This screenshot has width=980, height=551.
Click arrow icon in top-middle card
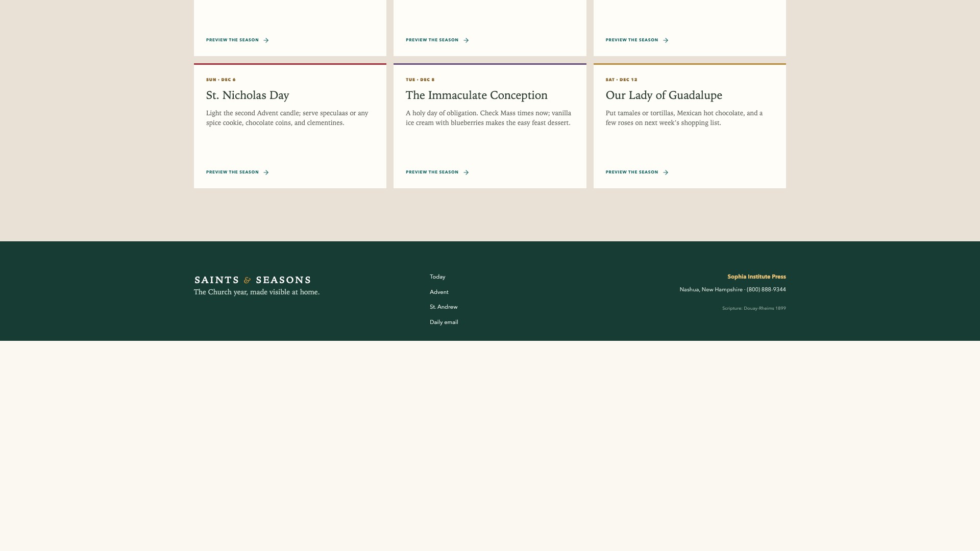pos(466,40)
